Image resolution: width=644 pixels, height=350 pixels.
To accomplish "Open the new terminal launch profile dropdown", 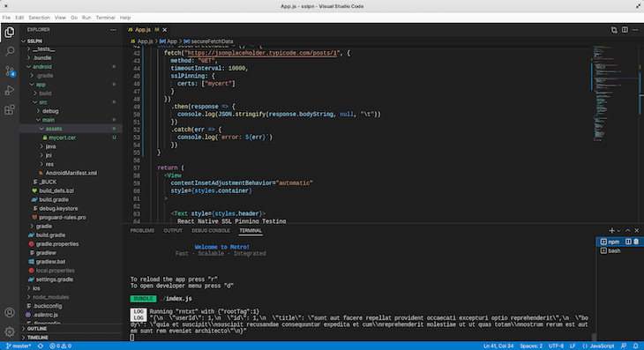I will pyautogui.click(x=618, y=231).
